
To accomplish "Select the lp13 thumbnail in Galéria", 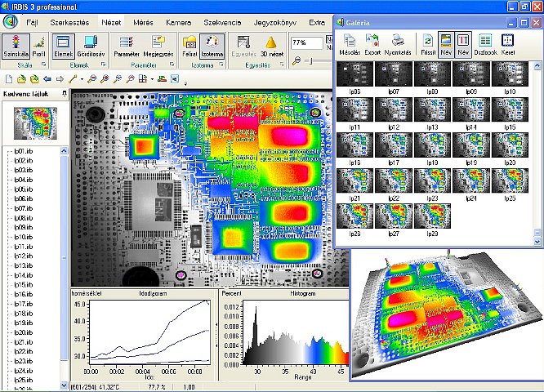I will 432,109.
